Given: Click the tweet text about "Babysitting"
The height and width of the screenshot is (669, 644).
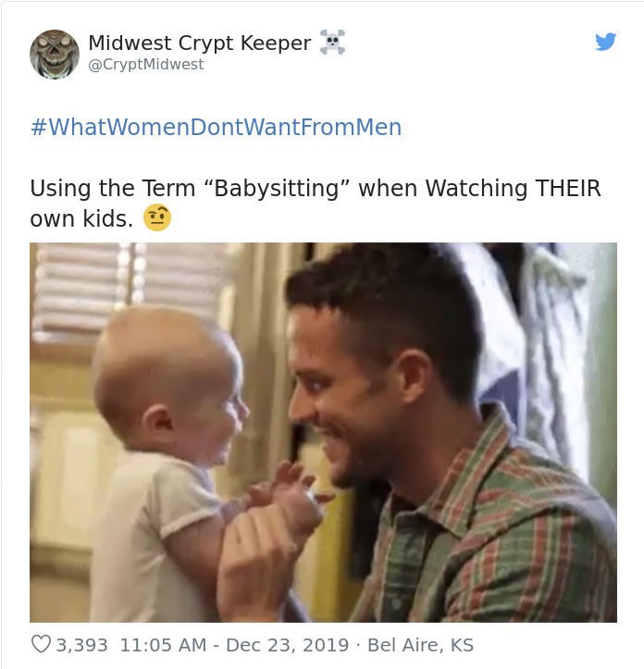Looking at the screenshot, I should (316, 203).
